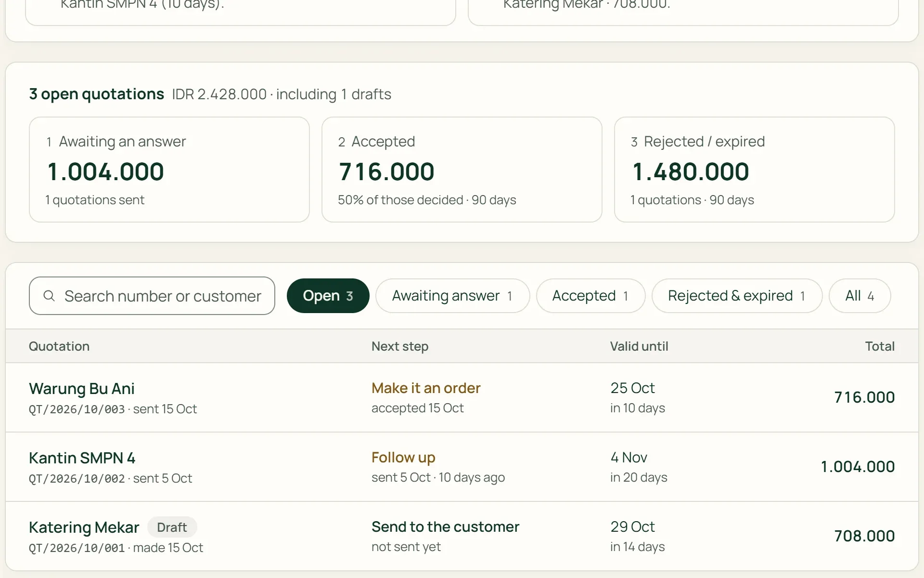Switch to Awaiting answer filter
Viewport: 924px width, 578px height.
[x=452, y=296]
